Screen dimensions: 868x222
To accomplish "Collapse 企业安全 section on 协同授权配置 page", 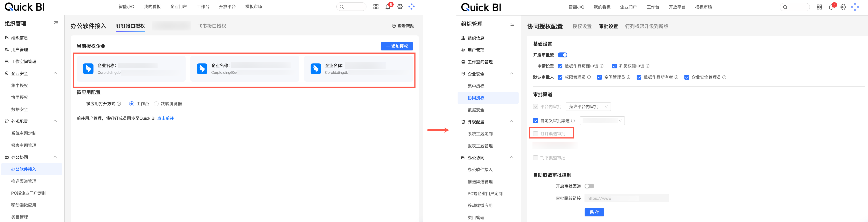I will click(512, 74).
